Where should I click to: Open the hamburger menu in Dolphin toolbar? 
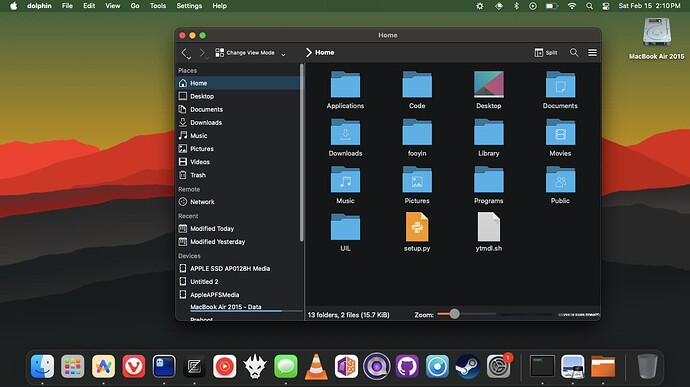tap(592, 52)
